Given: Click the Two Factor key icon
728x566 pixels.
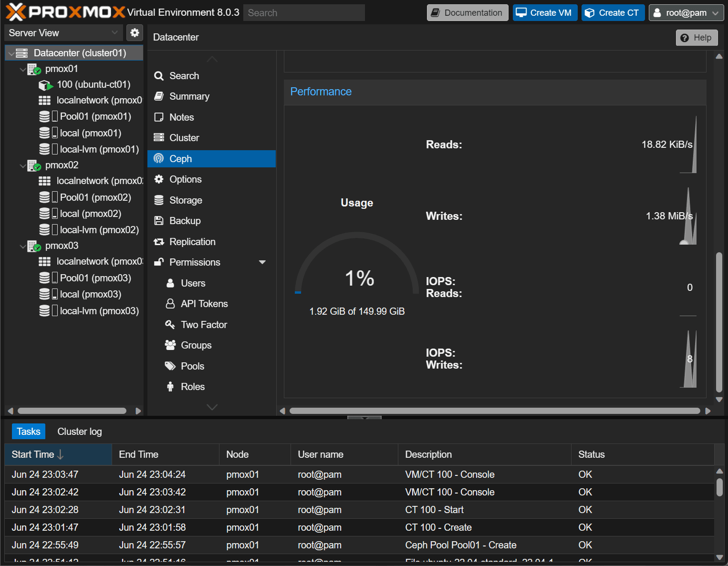Looking at the screenshot, I should coord(170,325).
